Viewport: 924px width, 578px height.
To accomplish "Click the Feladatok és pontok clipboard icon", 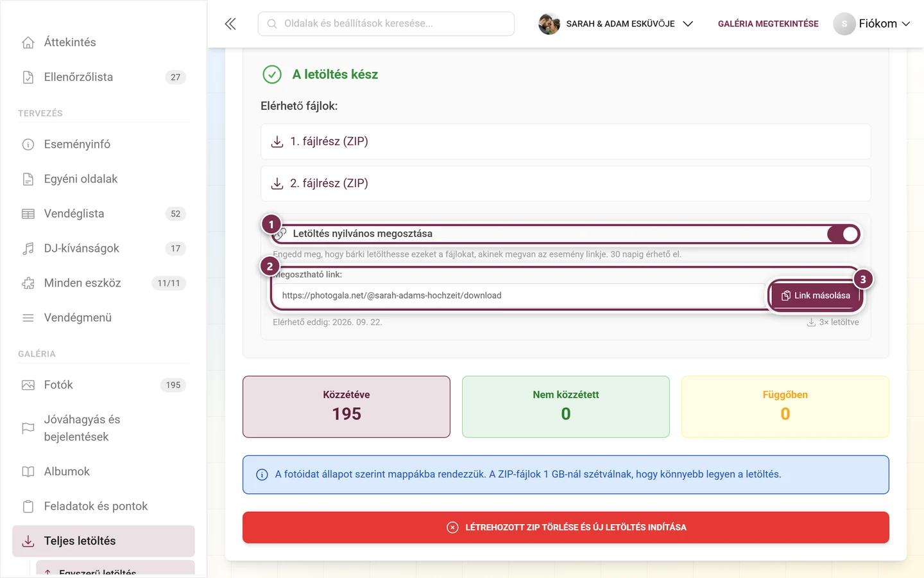I will pos(28,507).
